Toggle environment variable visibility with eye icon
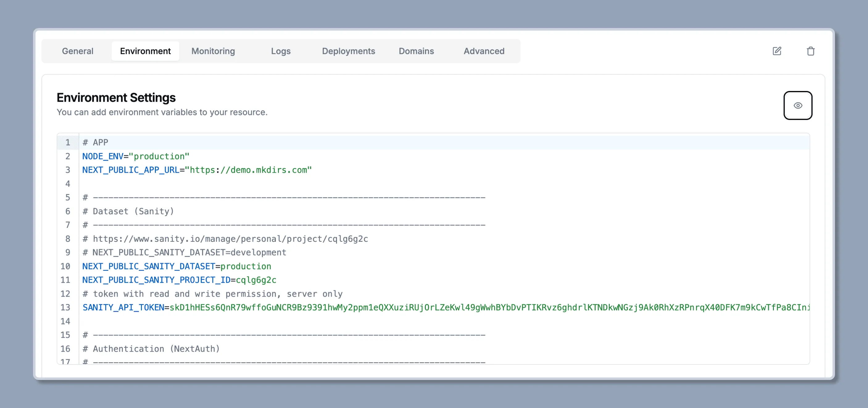Image resolution: width=868 pixels, height=408 pixels. click(798, 105)
